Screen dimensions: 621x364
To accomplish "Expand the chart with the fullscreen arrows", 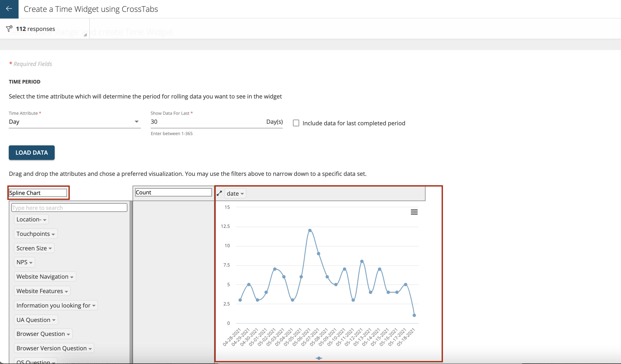I will 219,193.
